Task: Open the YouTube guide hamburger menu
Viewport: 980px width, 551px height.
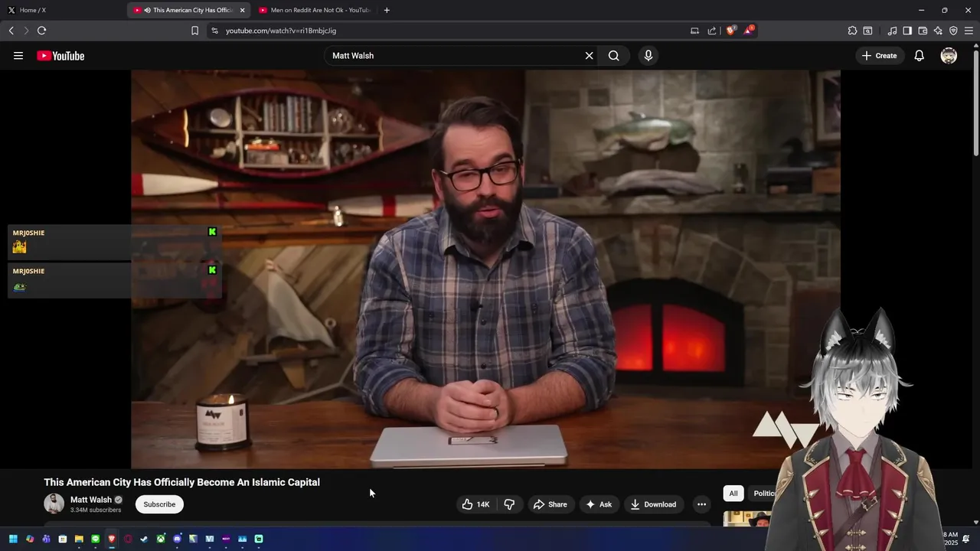Action: pos(18,56)
